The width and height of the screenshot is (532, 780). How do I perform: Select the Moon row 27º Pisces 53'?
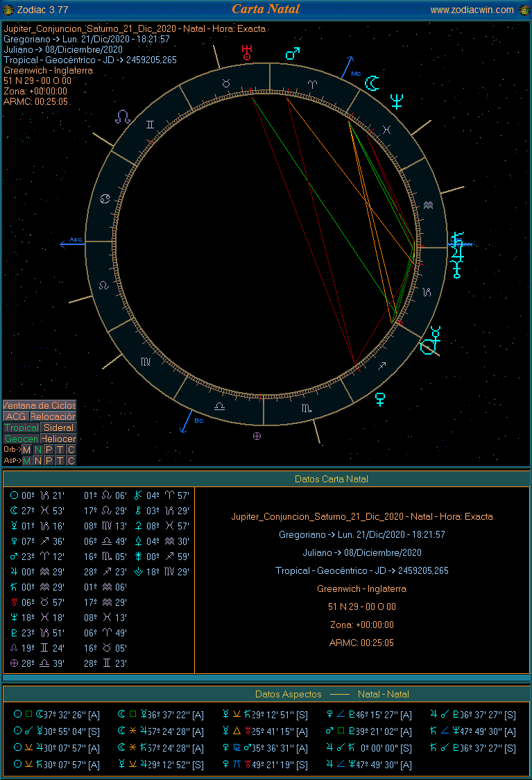pos(37,511)
